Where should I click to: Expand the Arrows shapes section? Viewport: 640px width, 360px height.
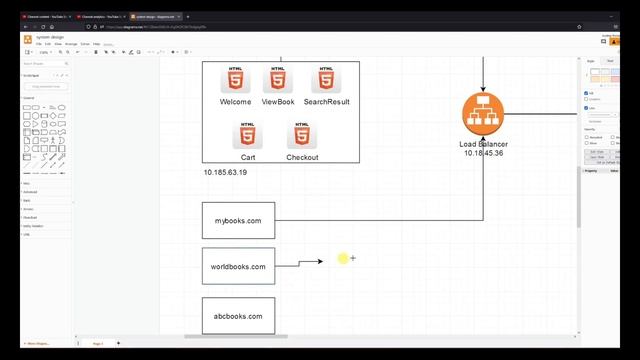coord(28,209)
